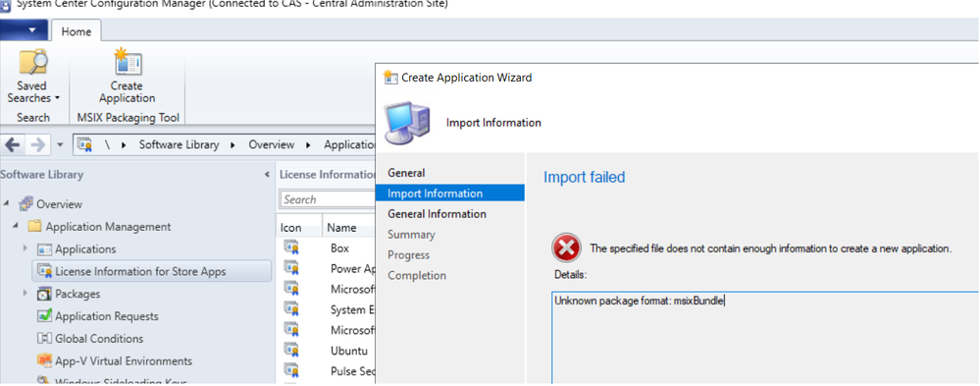Select the Import Information wizard step
The width and height of the screenshot is (980, 386).
(449, 193)
